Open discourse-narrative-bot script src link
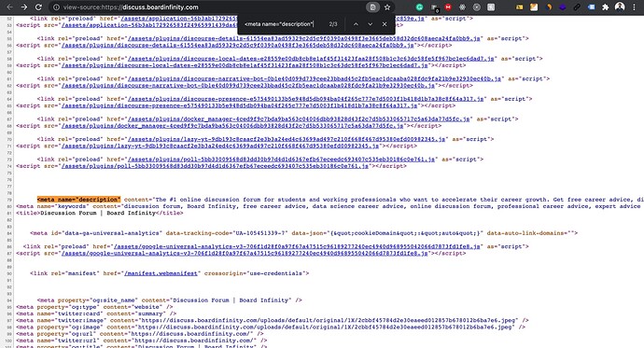This screenshot has width=644, height=348. 248,85
